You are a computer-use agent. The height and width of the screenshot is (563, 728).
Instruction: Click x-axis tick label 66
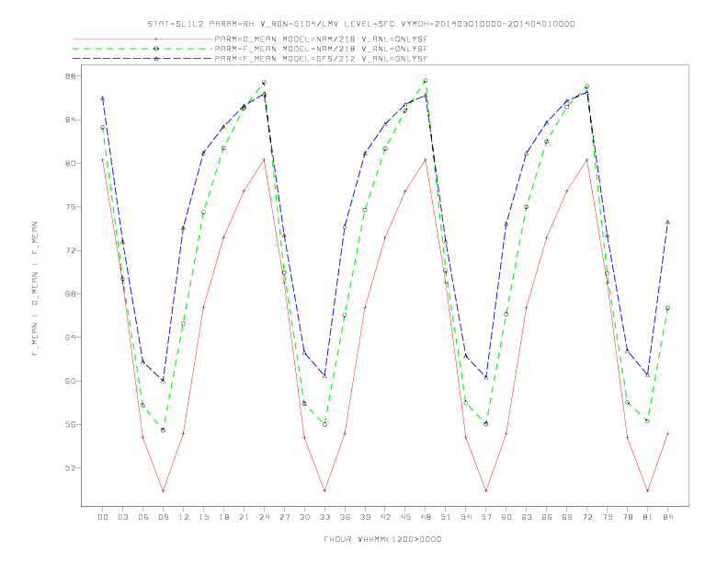coord(547,517)
